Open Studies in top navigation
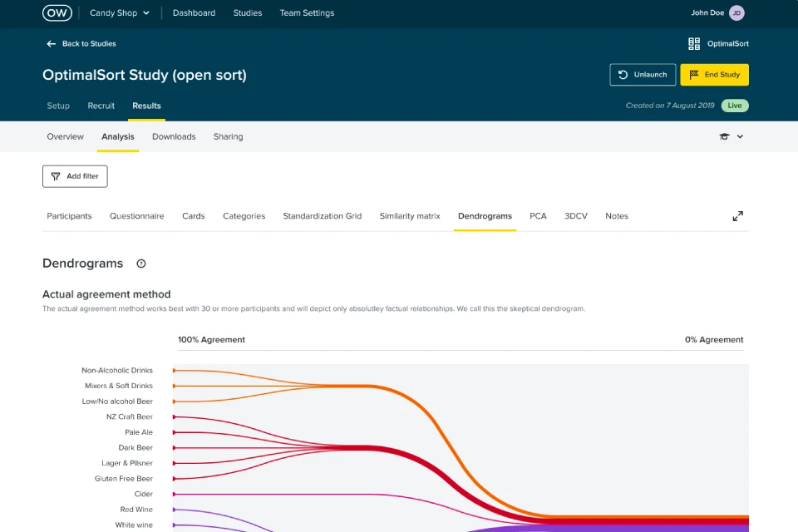Screen dimensions: 798x532 click(x=248, y=12)
